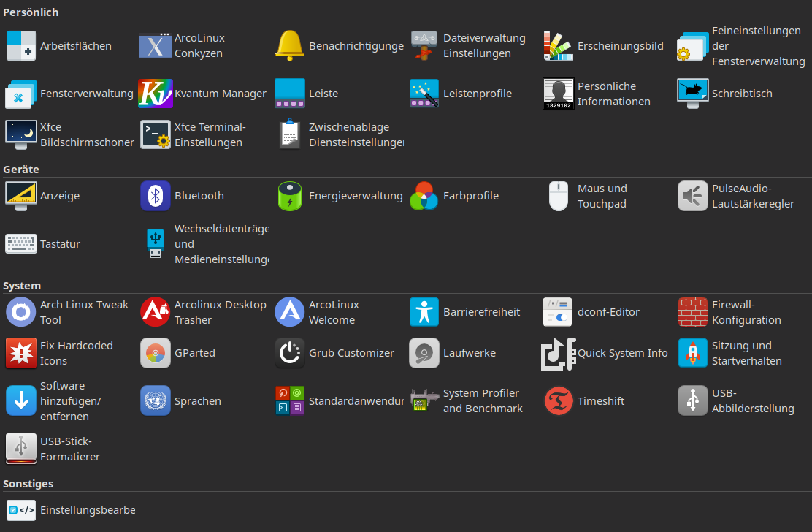The image size is (812, 532).
Task: Click the PulseAudio-Lautstärkeregler label
Action: coord(752,196)
